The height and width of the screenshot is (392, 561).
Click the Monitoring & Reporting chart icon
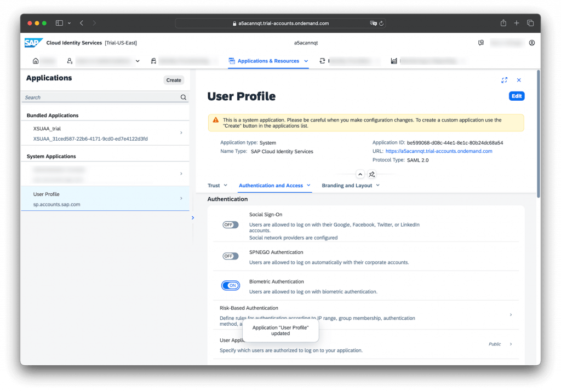click(x=394, y=61)
